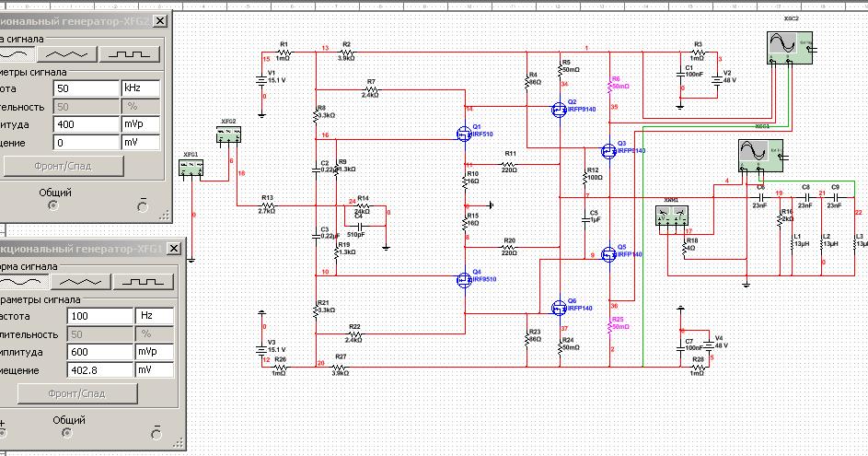The width and height of the screenshot is (868, 456).
Task: Open mV offset unit box in XFG1
Action: coord(155,370)
